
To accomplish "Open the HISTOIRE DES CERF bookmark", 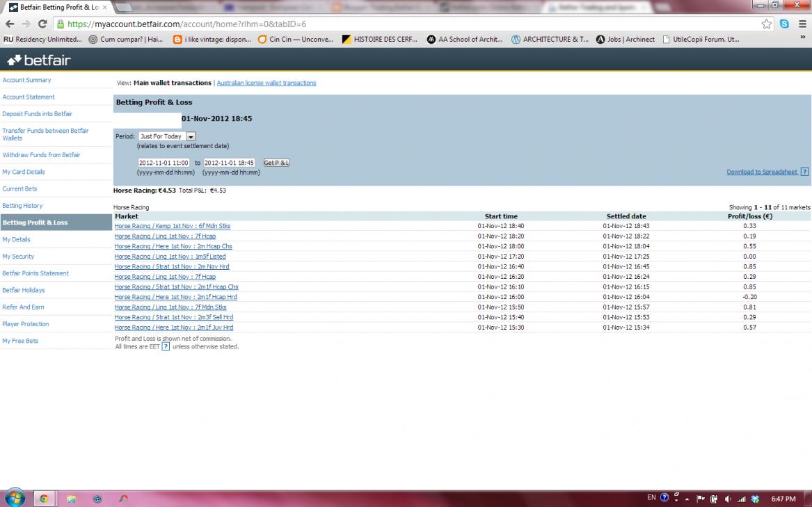I will click(380, 40).
